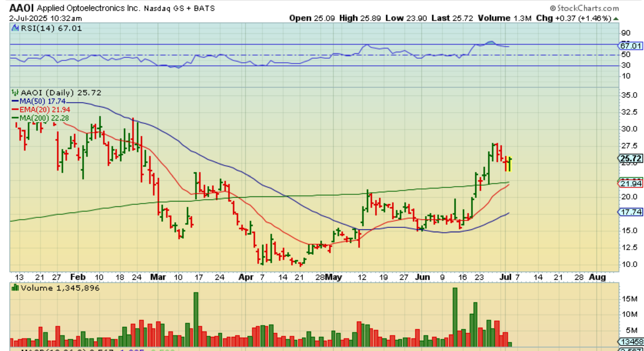The height and width of the screenshot is (351, 644).
Task: Click the RSI indicator area-chart icon
Action: (15, 28)
